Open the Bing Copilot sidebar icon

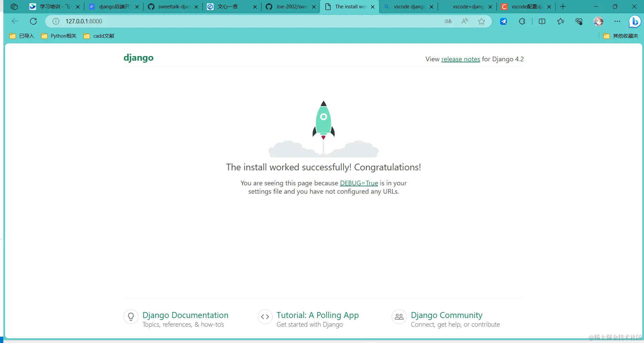pyautogui.click(x=635, y=22)
